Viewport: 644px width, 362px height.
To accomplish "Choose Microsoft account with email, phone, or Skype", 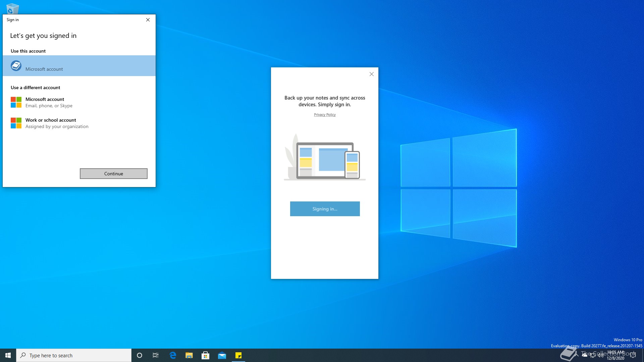I will coord(49,102).
